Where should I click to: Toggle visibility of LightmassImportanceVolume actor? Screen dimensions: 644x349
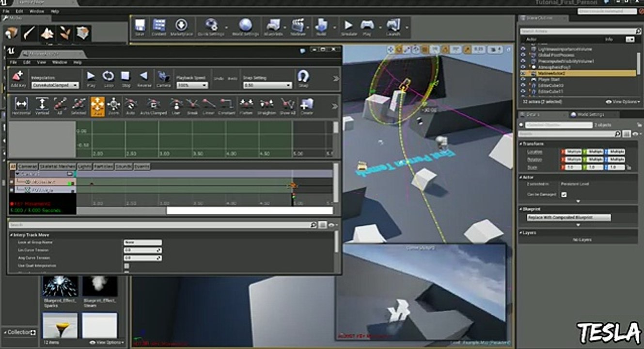click(x=523, y=49)
